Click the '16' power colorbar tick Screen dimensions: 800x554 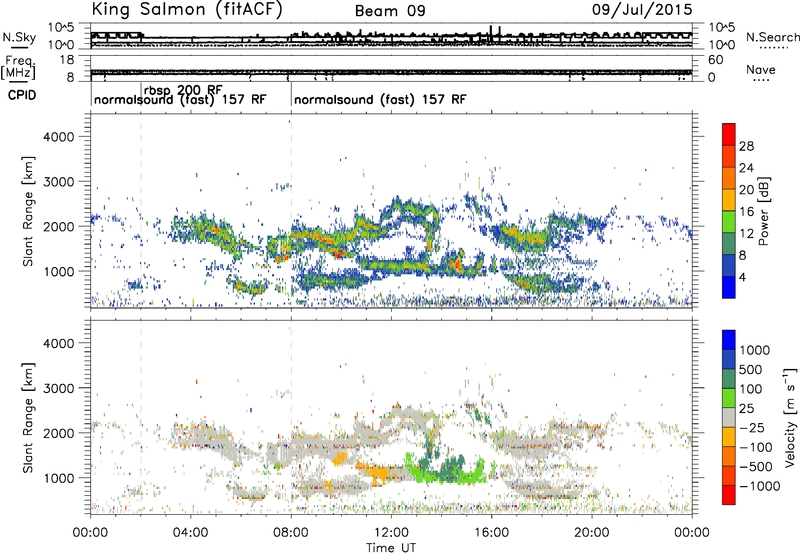pos(746,212)
